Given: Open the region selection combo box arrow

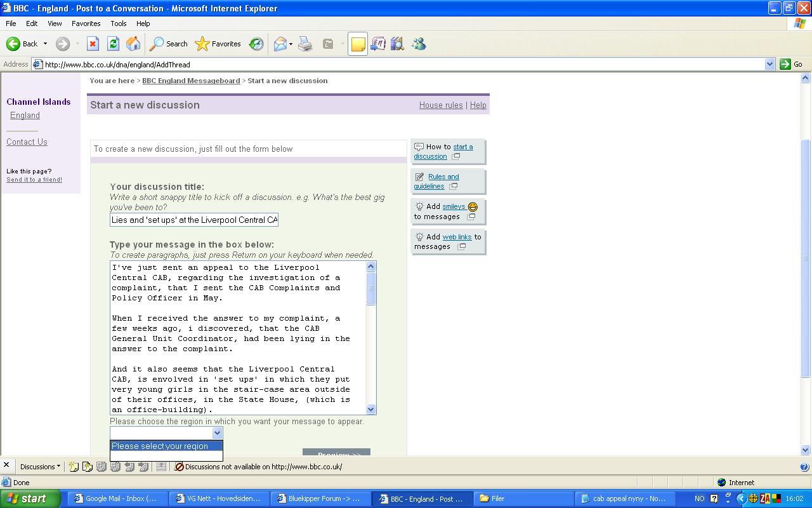Looking at the screenshot, I should coord(217,433).
